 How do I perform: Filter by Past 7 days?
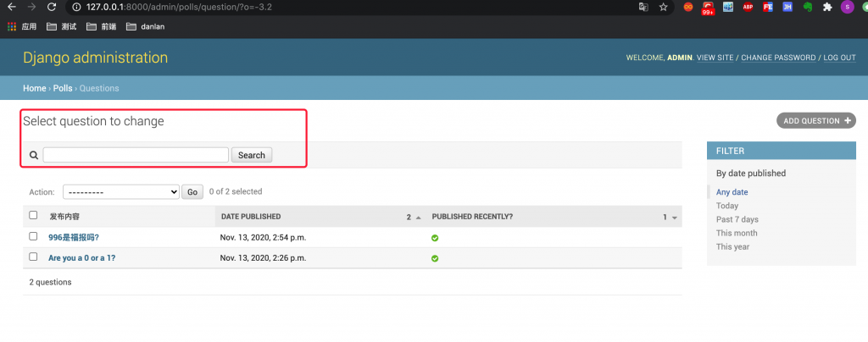pos(737,219)
